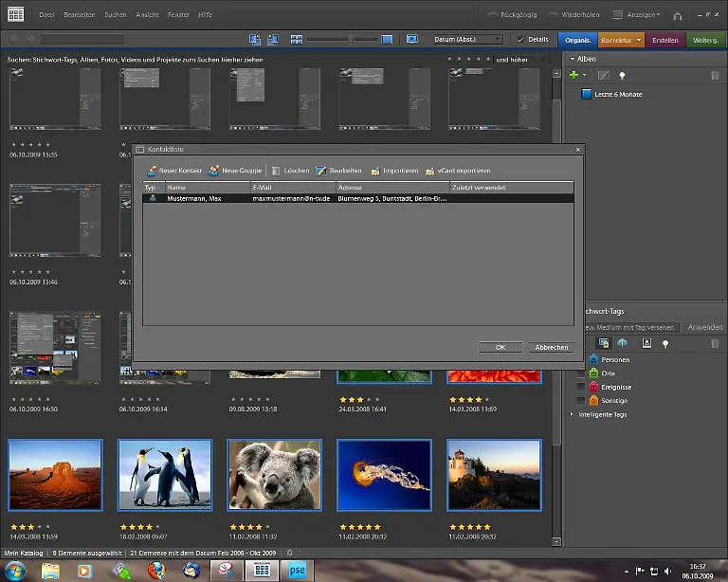
Task: Click the green plus icon under Alben
Action: [x=573, y=75]
